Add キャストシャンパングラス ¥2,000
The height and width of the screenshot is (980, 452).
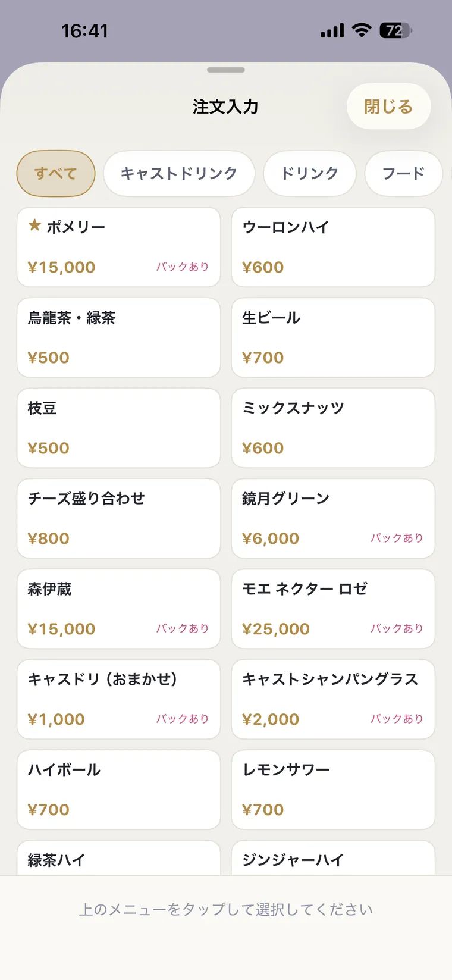pyautogui.click(x=333, y=699)
